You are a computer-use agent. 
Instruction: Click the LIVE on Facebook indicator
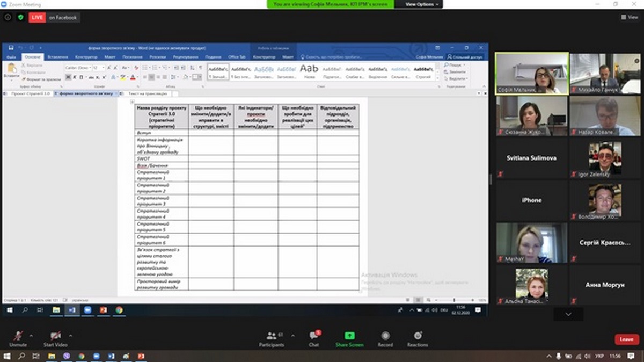[54, 17]
